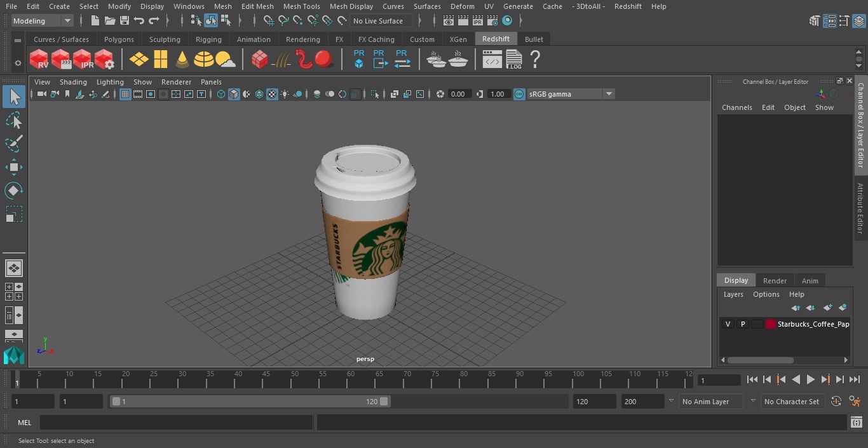868x448 pixels.
Task: Click the layer list horizontal scrollbar
Action: (x=760, y=360)
